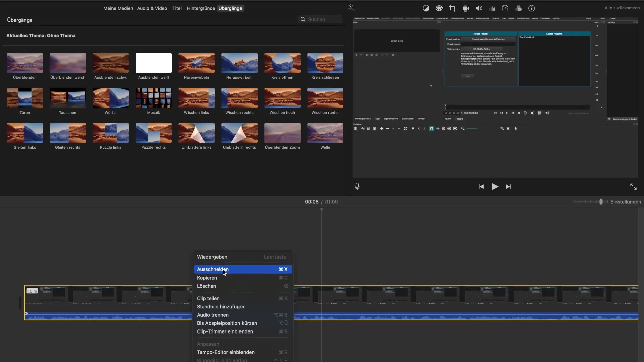Select the Kreis öffnen transition
Screen dimensions: 644x362
click(x=282, y=63)
